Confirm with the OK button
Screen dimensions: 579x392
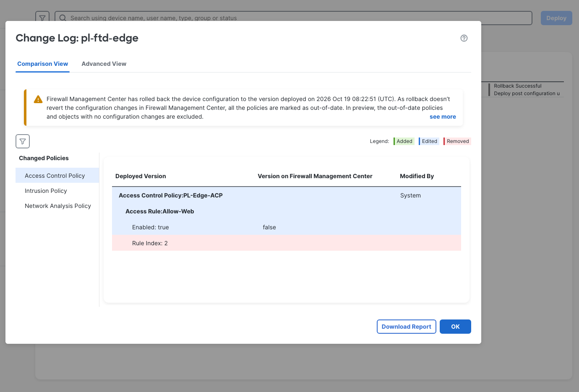pyautogui.click(x=455, y=327)
